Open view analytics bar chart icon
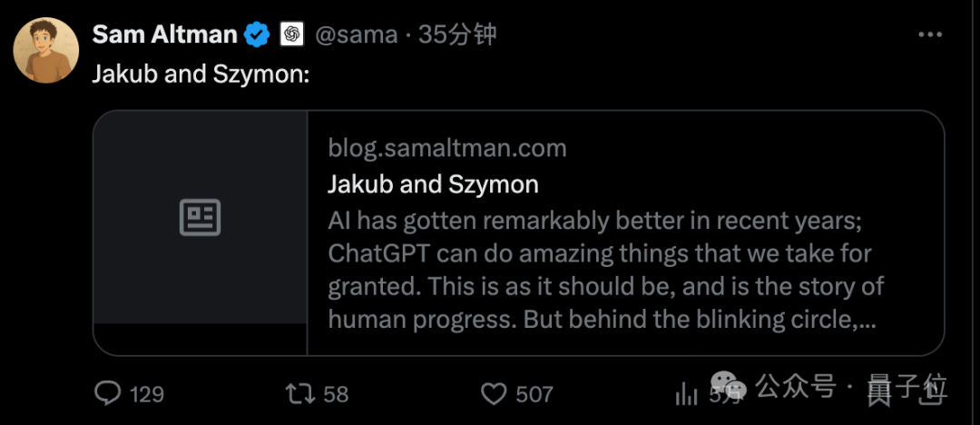980x425 pixels. [x=686, y=393]
